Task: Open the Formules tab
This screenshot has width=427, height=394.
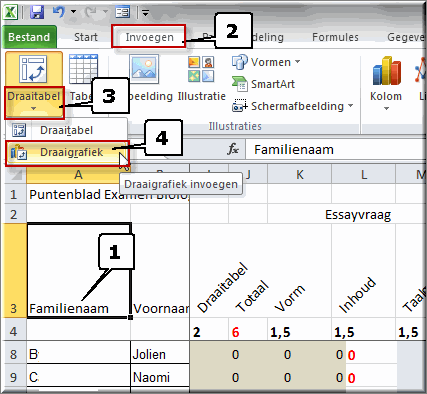Action: (335, 37)
